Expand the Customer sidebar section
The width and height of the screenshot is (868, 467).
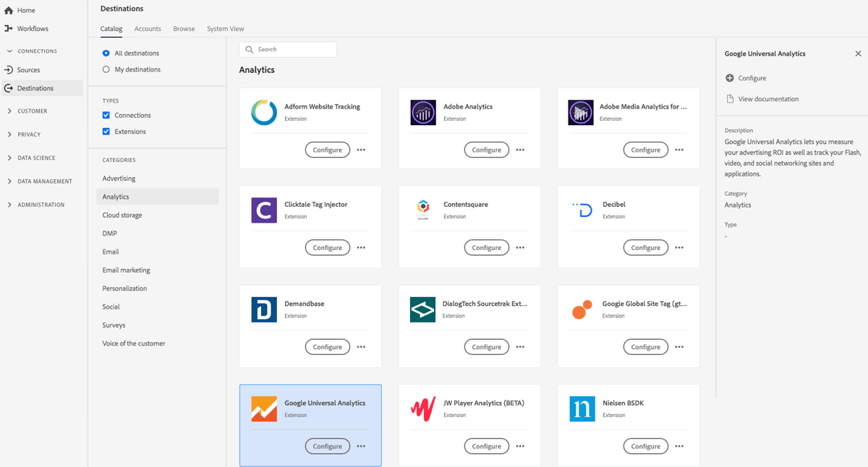coord(10,111)
